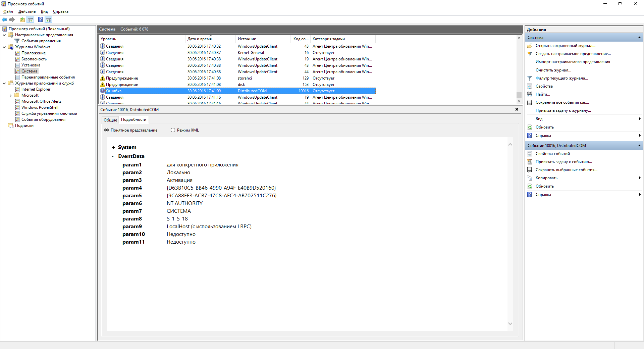The width and height of the screenshot is (644, 349).
Task: Click the binoculars Find icon
Action: [x=530, y=94]
